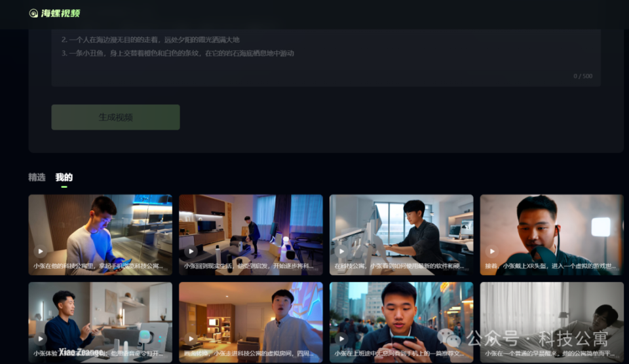The height and width of the screenshot is (364, 629).
Task: Select the 我的 tab
Action: [64, 177]
